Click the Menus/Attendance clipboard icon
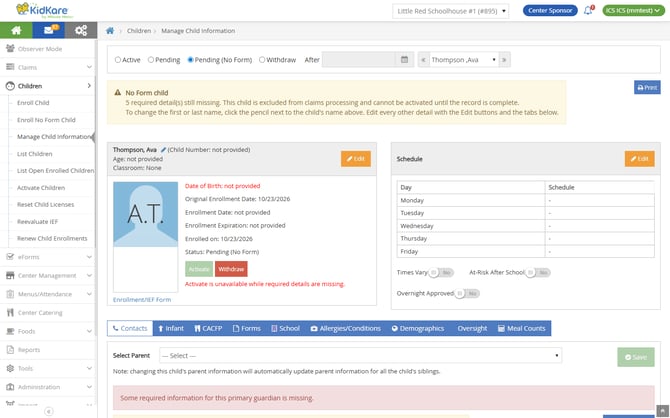Screen dimensions: 670x418 coord(10,294)
